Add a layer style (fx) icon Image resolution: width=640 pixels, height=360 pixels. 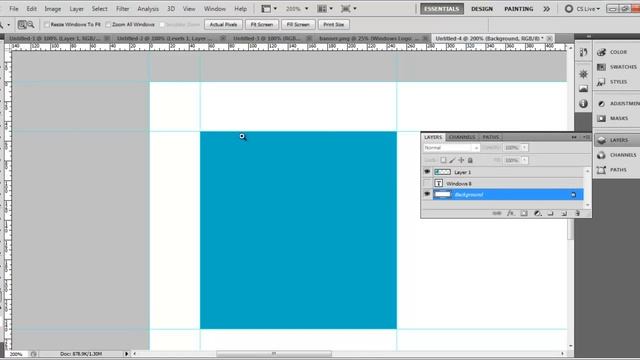(511, 213)
